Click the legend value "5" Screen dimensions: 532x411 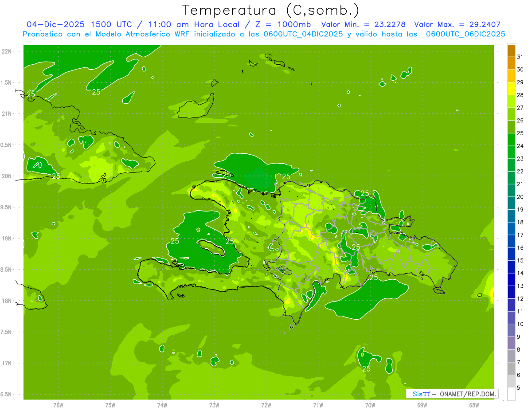(519, 388)
